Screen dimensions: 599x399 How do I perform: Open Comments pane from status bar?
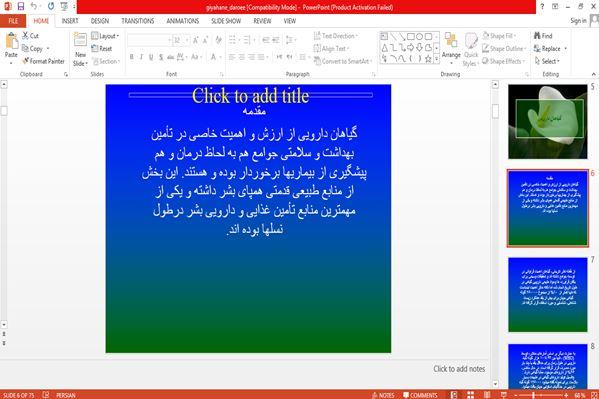click(x=420, y=395)
